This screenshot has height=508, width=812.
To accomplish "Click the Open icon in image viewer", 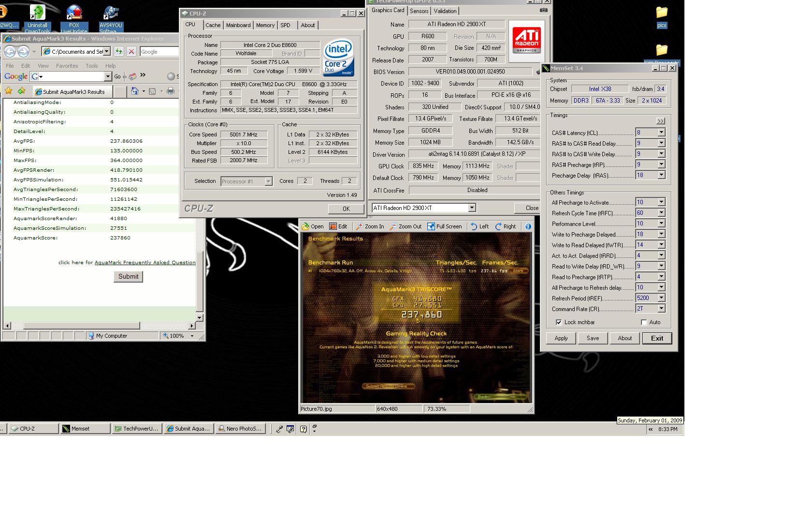I will click(x=313, y=226).
